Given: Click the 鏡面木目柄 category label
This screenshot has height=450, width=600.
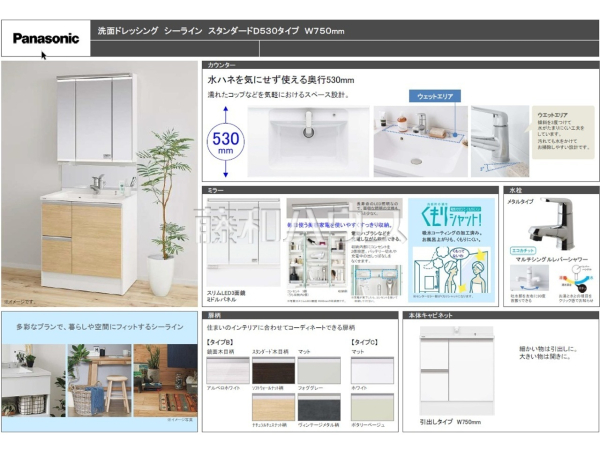Looking at the screenshot, I should 220,352.
